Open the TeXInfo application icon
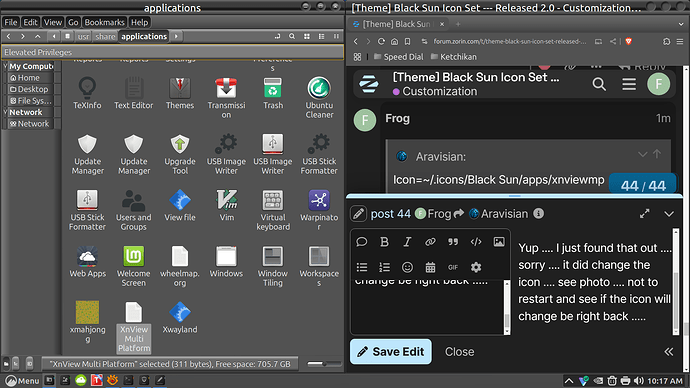 pos(87,88)
